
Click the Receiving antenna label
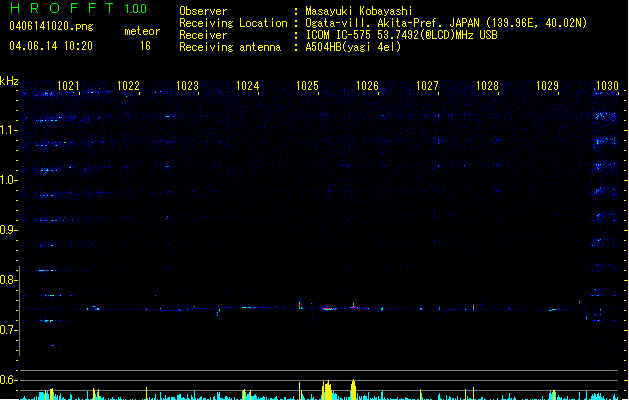(230, 47)
